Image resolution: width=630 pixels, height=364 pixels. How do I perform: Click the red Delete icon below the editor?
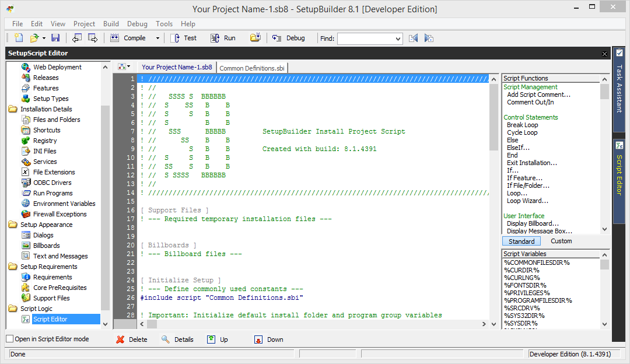click(120, 339)
